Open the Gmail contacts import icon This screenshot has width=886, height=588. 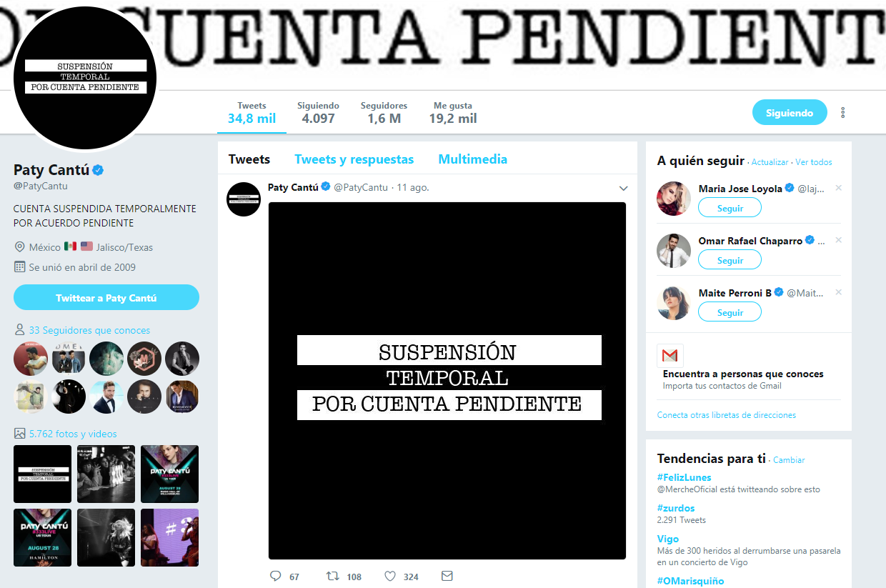[x=670, y=356]
